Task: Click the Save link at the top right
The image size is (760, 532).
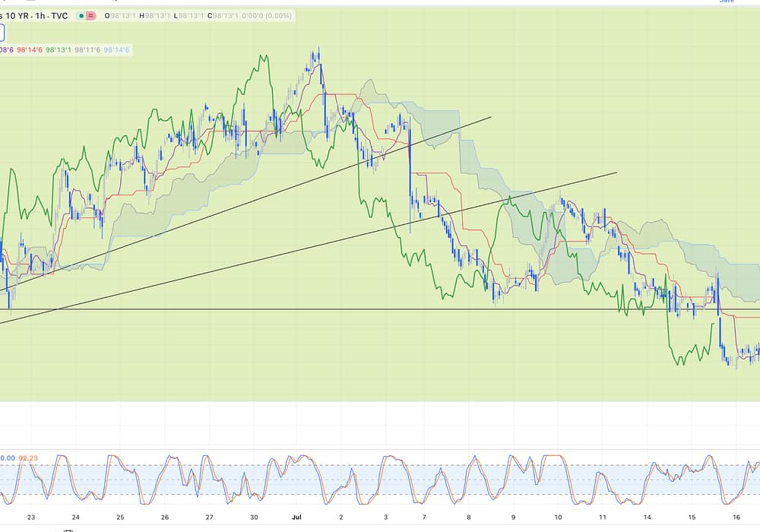Action: 727,2
